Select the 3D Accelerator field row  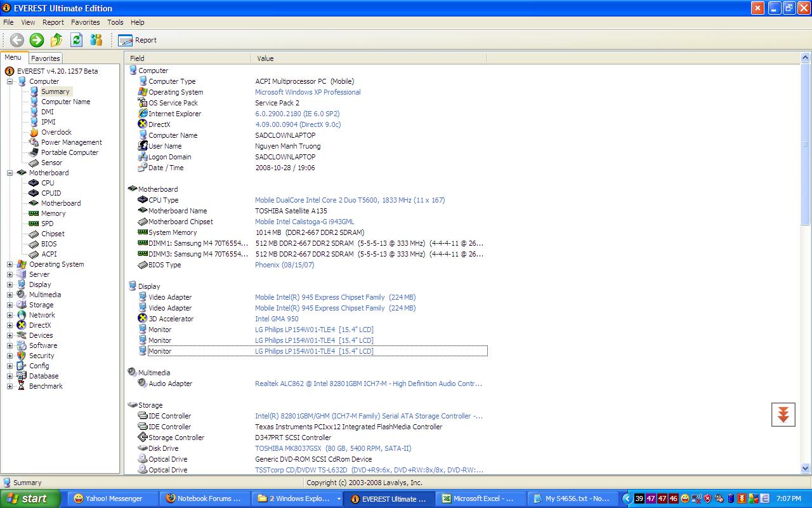coord(307,319)
